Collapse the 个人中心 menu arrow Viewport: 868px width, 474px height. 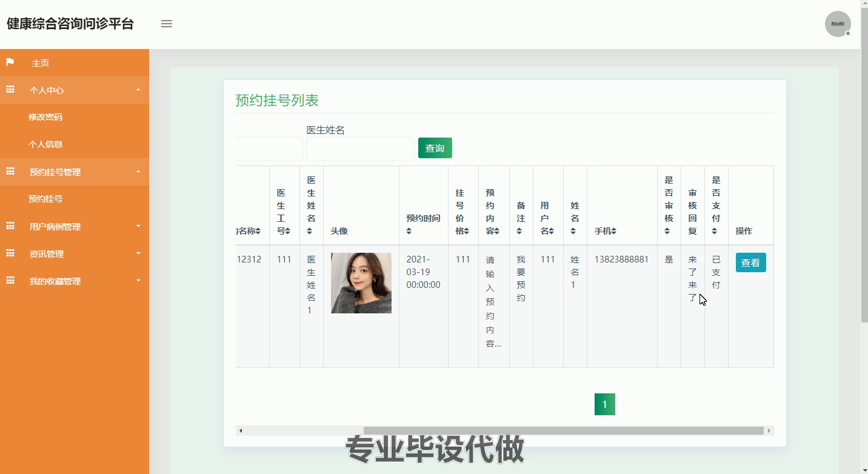(x=138, y=90)
